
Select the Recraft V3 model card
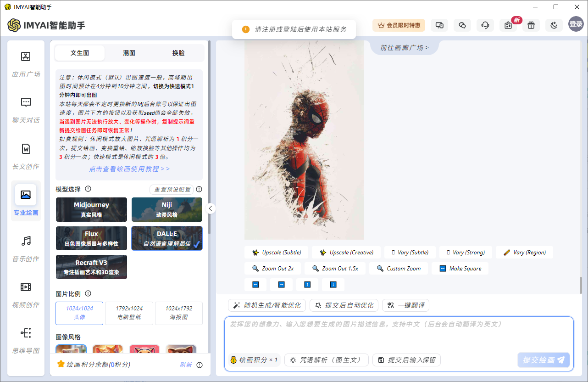tap(91, 267)
